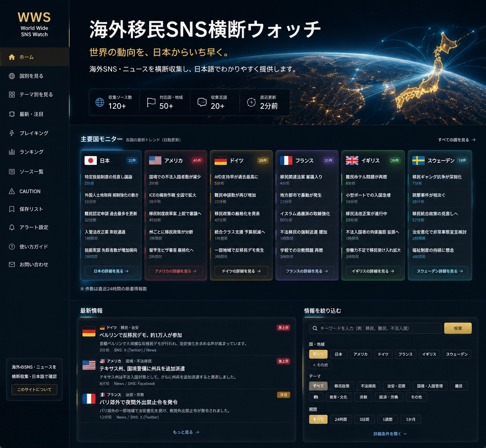
Task: Click the clock icon at 直近更新
Action: [x=251, y=102]
